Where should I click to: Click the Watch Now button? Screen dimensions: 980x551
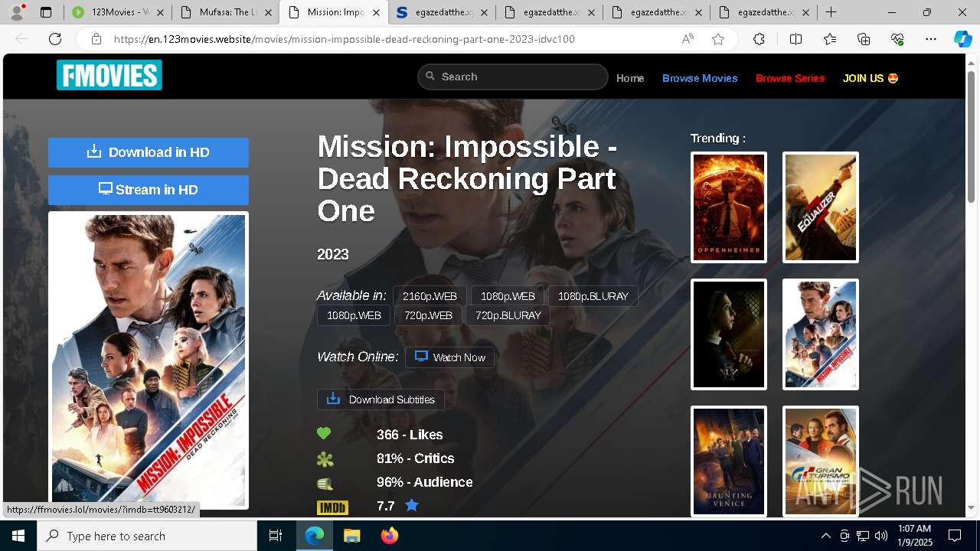tap(449, 357)
